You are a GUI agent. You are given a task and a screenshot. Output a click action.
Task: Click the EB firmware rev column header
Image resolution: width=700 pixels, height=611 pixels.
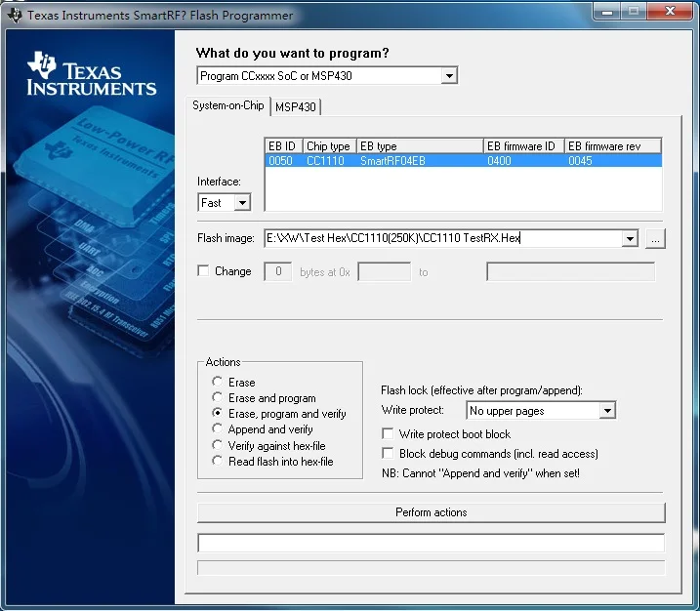(612, 146)
